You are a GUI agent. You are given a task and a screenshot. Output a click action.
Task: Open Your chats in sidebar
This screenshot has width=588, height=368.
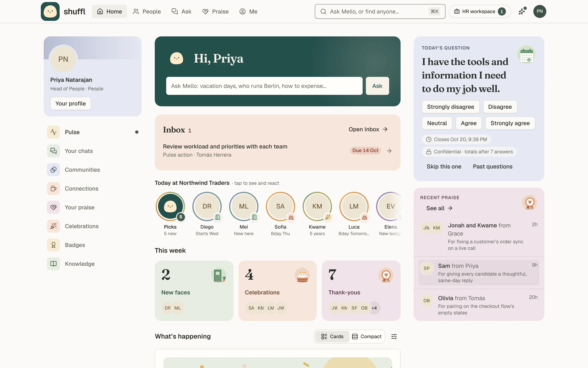point(92,151)
